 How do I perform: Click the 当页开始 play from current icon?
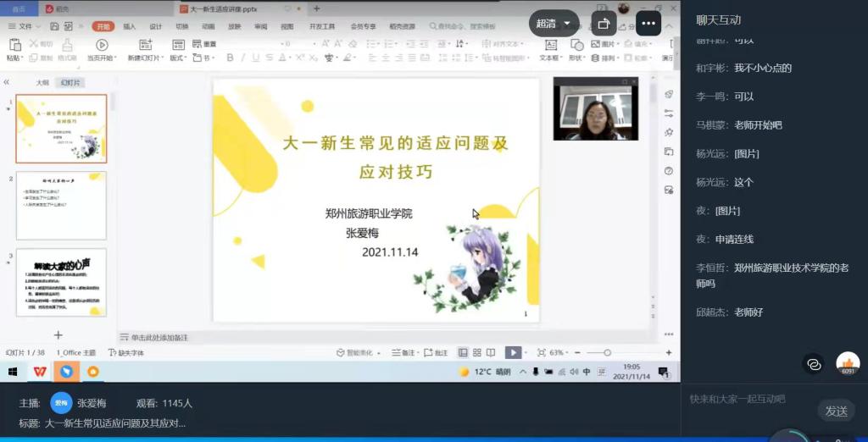pos(102,45)
